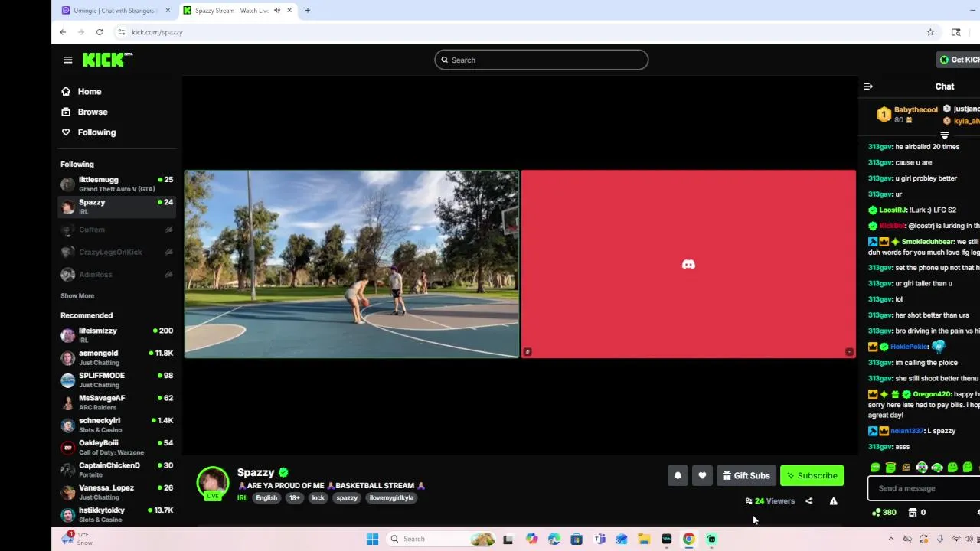Click the IRL category link

click(x=242, y=497)
